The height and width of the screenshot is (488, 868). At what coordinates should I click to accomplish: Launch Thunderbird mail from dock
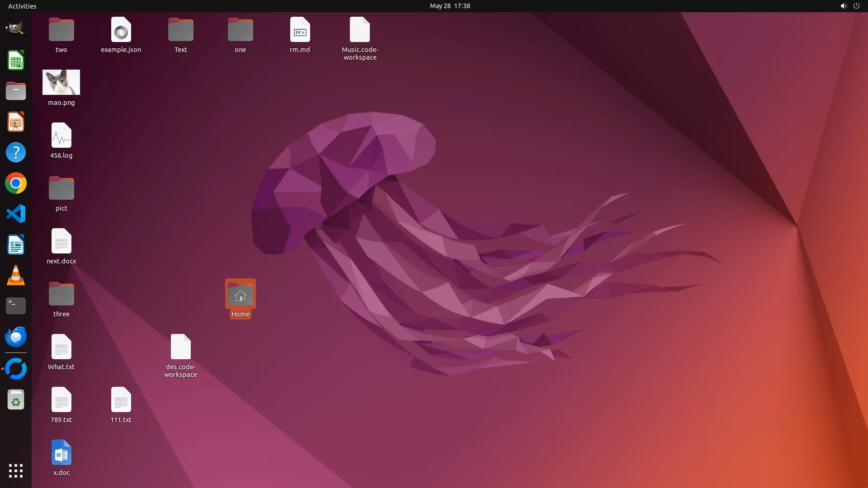(x=15, y=337)
